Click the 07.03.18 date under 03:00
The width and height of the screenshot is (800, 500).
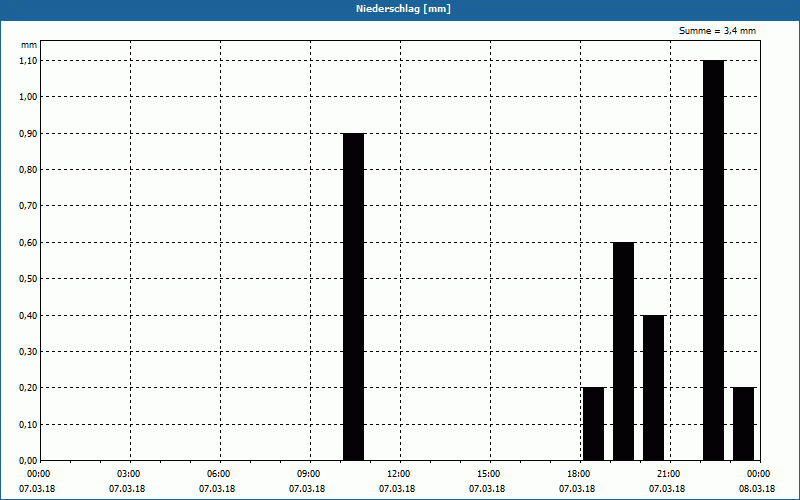[x=127, y=489]
